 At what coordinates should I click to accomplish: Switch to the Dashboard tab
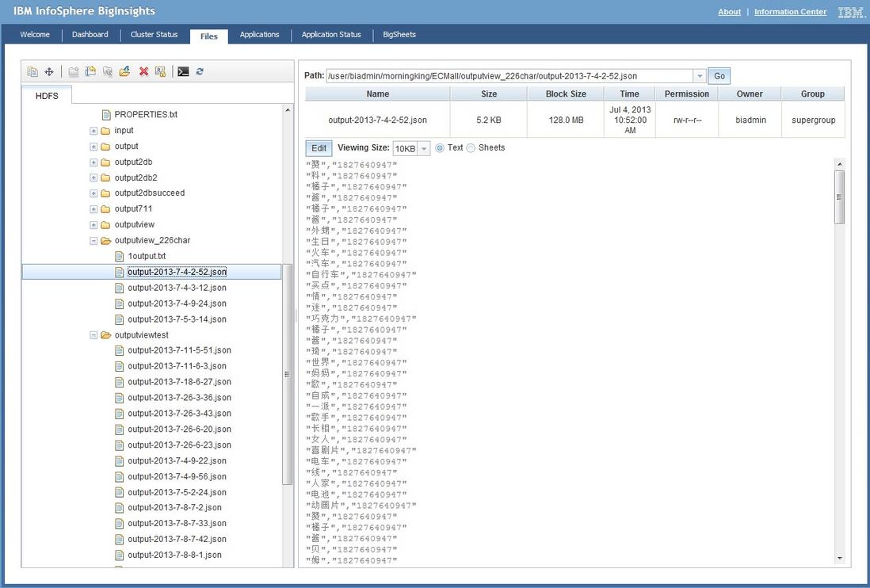click(90, 34)
